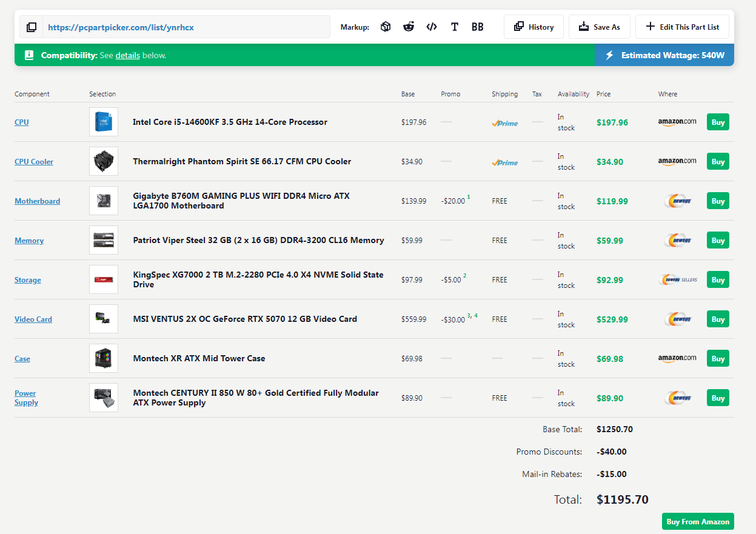Open the compatibility details link
756x534 pixels.
coord(128,55)
